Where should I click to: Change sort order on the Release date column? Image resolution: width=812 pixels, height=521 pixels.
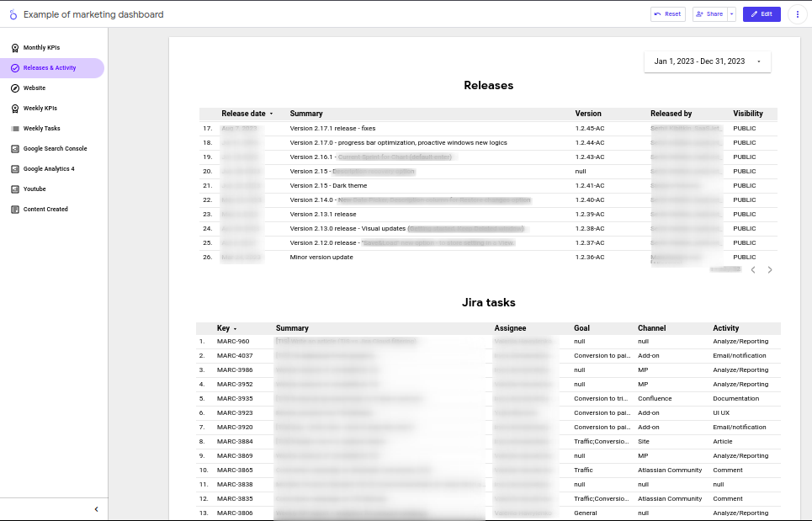click(271, 114)
